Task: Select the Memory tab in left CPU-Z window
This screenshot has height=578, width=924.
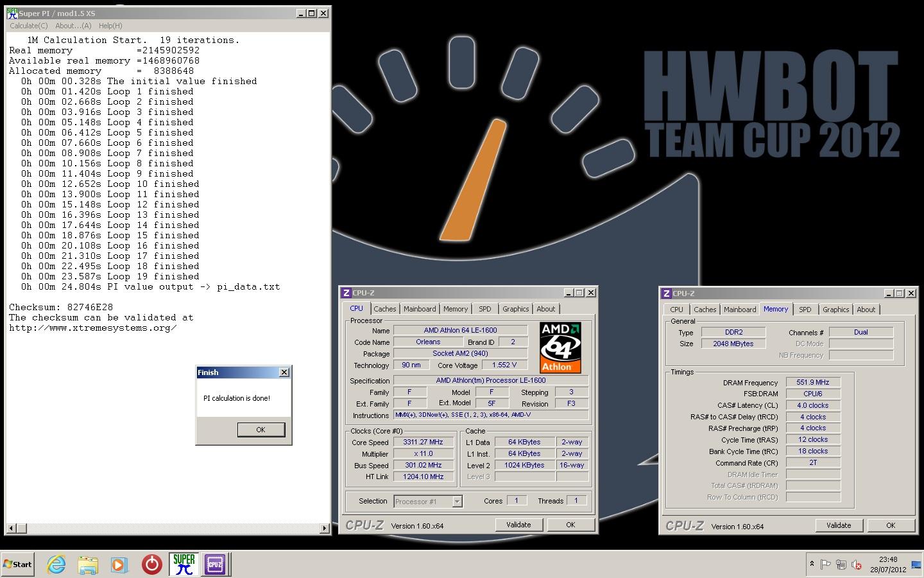Action: click(456, 309)
